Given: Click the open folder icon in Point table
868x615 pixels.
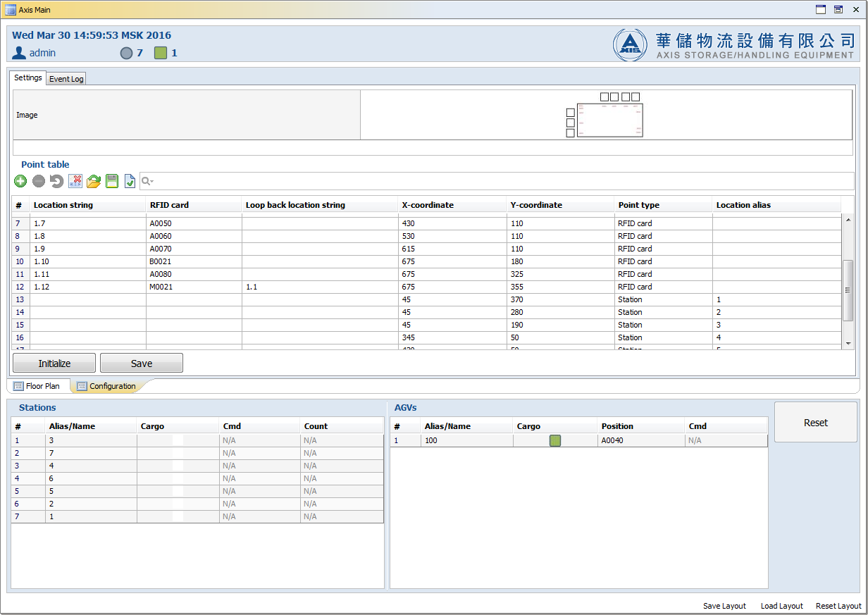Looking at the screenshot, I should (x=94, y=181).
